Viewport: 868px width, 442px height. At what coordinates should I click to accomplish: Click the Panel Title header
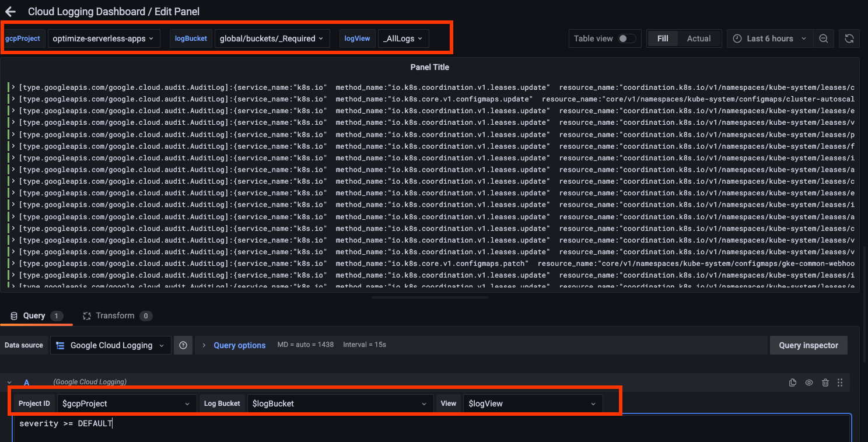pos(430,67)
